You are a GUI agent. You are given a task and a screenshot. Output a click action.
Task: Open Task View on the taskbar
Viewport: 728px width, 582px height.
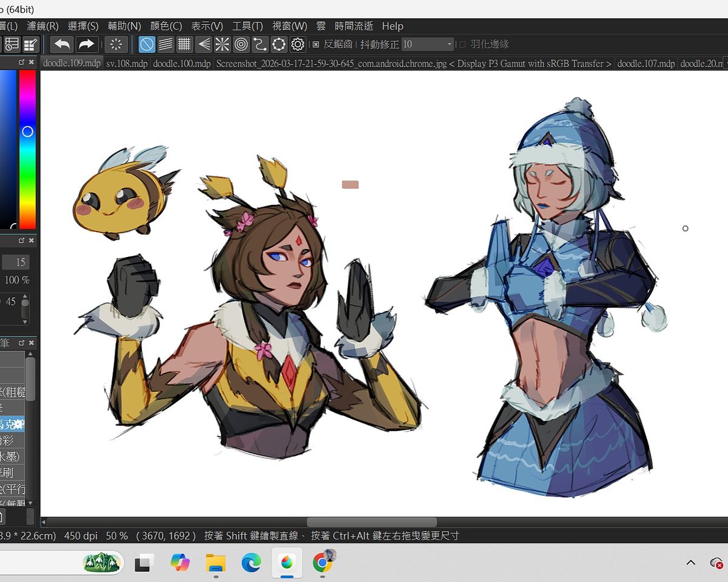coord(144,563)
